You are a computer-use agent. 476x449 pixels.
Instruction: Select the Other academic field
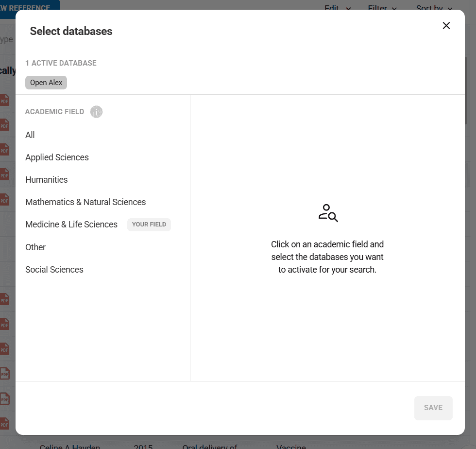(35, 247)
